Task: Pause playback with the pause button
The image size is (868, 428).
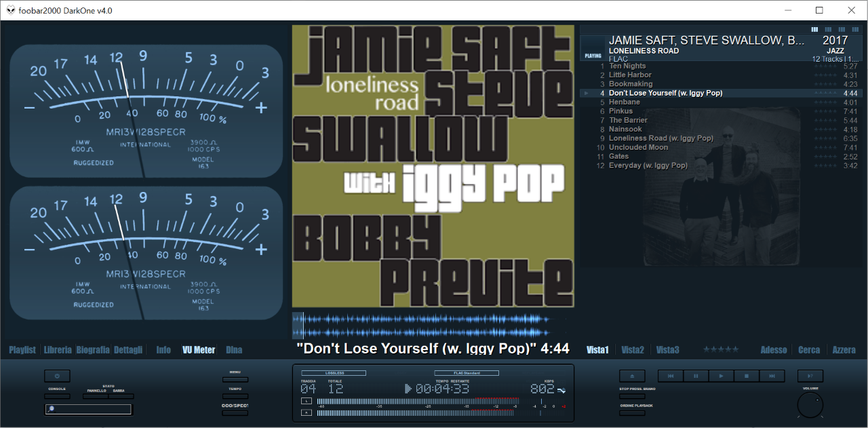Action: [x=696, y=376]
